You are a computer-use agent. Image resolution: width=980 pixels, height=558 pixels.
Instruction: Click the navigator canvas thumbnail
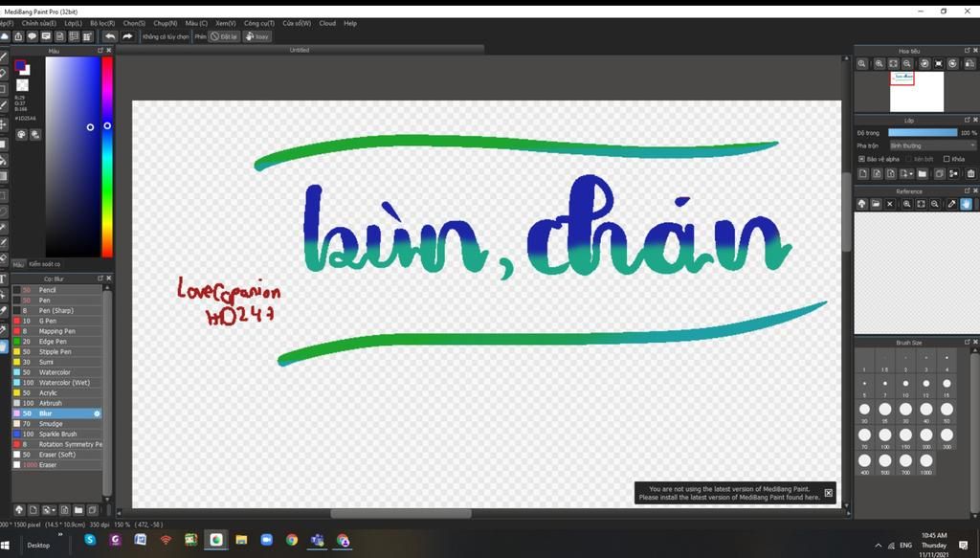click(917, 92)
